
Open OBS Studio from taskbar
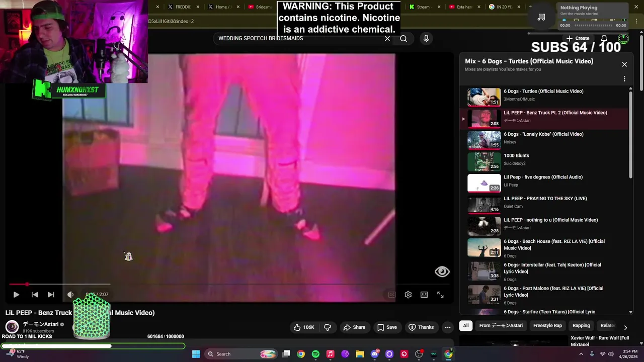pos(419,354)
